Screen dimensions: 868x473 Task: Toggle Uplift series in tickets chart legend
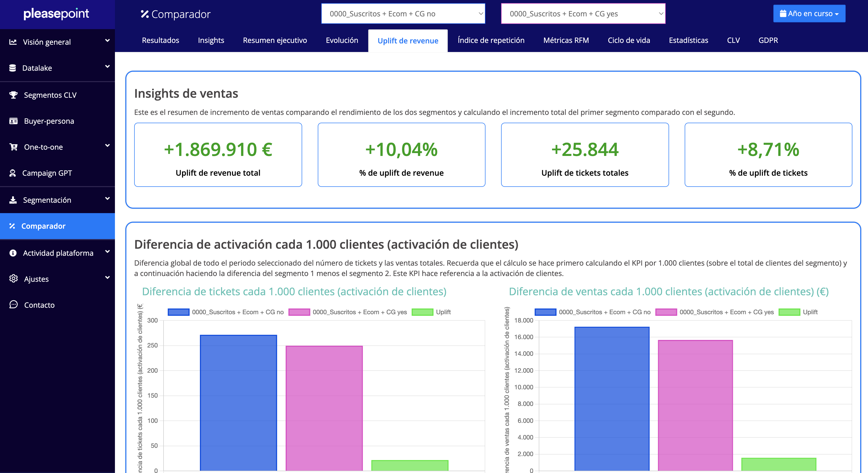coord(443,312)
